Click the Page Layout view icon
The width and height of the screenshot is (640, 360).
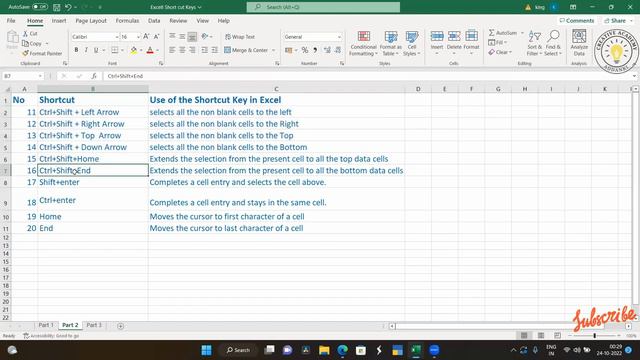click(541, 336)
